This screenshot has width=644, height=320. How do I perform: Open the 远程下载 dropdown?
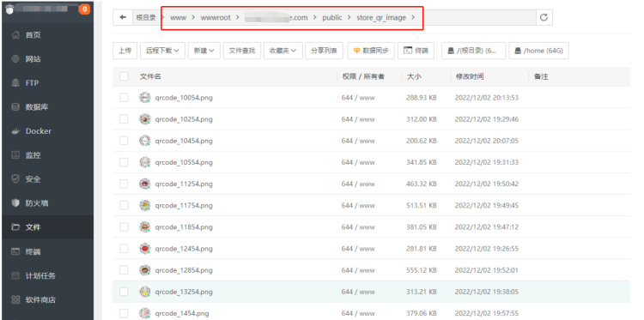162,51
